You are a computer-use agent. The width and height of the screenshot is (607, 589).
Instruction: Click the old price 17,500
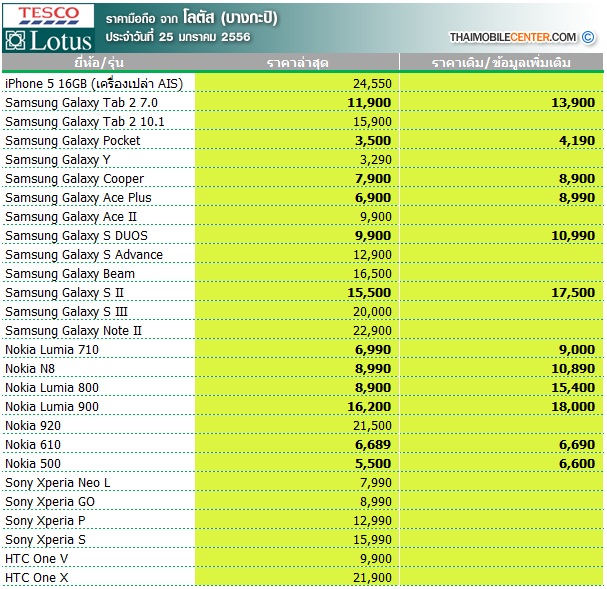(573, 293)
